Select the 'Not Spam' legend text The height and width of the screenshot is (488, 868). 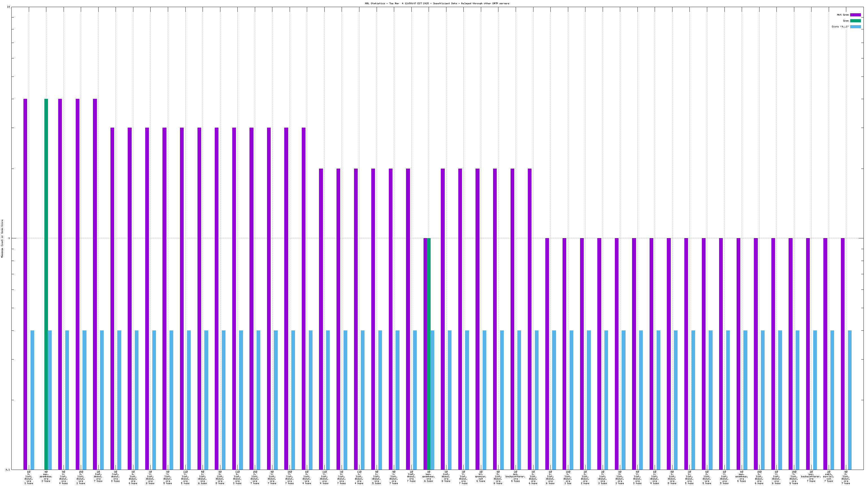coord(843,15)
